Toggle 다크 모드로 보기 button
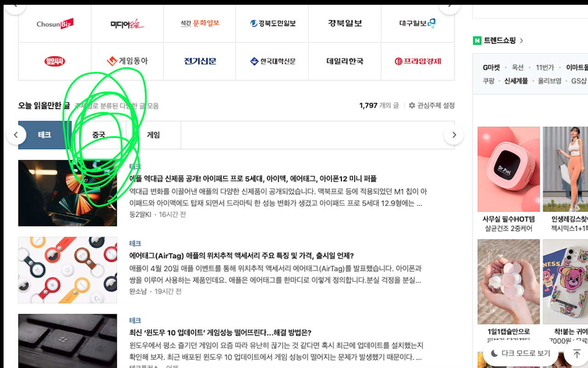Image resolution: width=588 pixels, height=368 pixels. pyautogui.click(x=520, y=353)
